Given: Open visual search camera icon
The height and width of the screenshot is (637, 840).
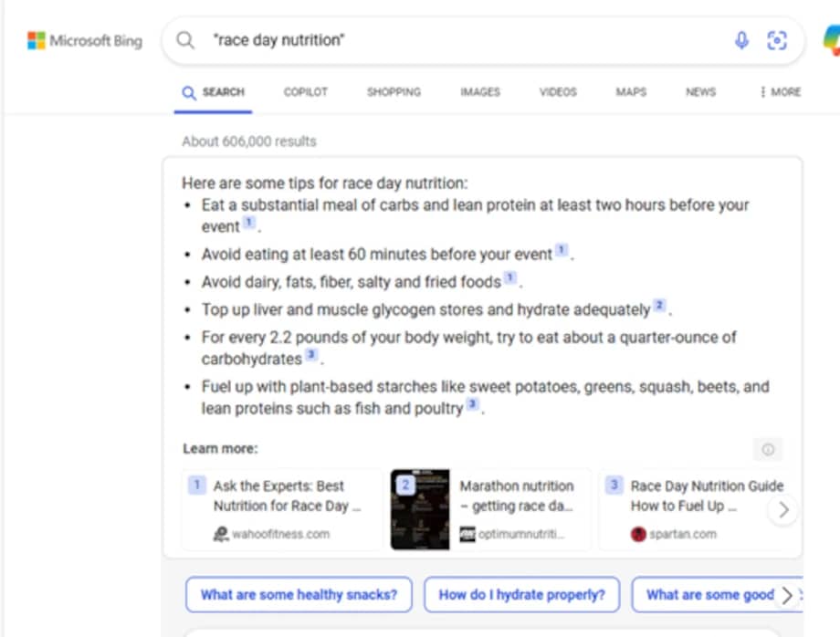Looking at the screenshot, I should 776,40.
